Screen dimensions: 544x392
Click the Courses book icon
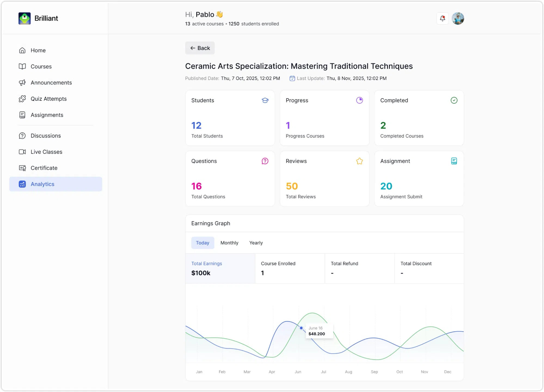tap(22, 66)
